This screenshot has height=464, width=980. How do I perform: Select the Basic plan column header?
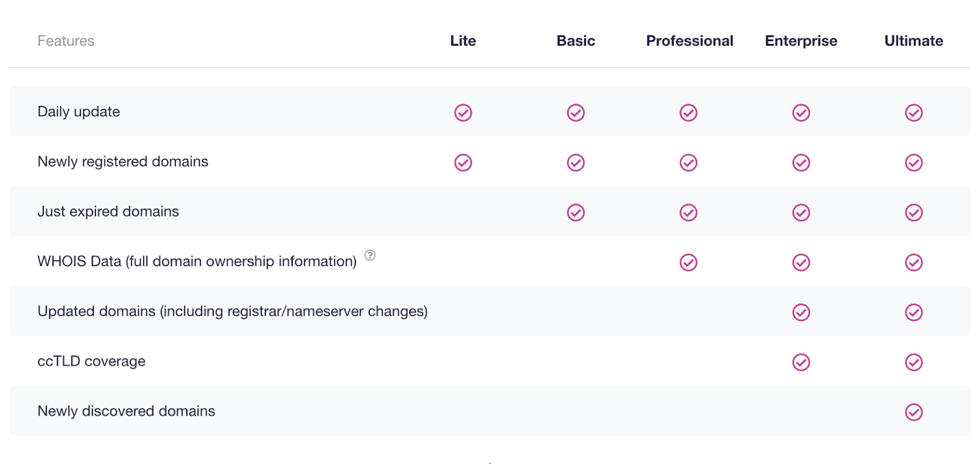pyautogui.click(x=576, y=41)
